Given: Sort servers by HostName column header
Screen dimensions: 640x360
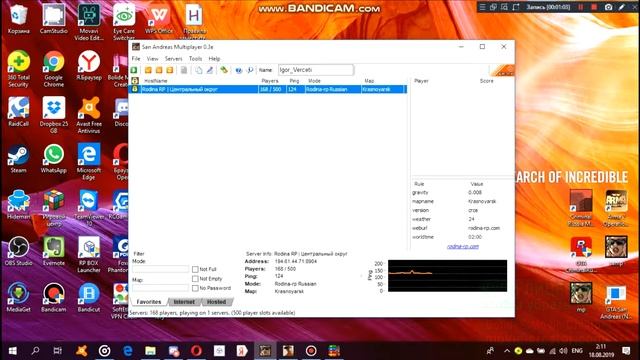Looking at the screenshot, I should tap(200, 81).
